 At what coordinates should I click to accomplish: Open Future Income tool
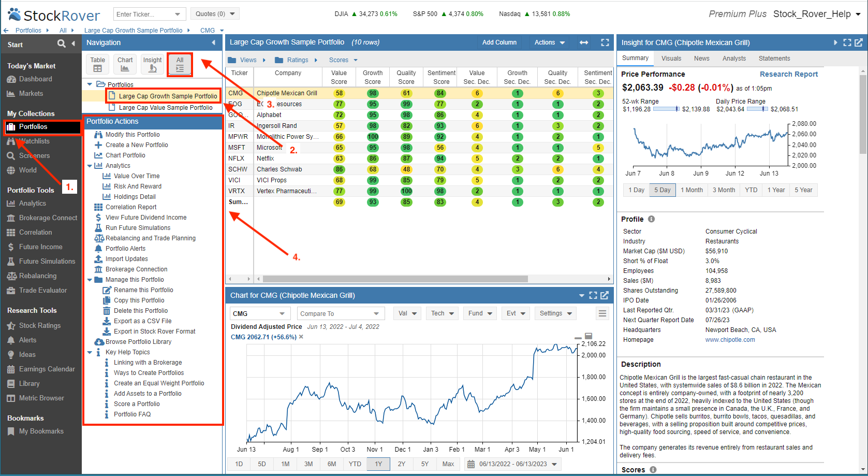(40, 247)
